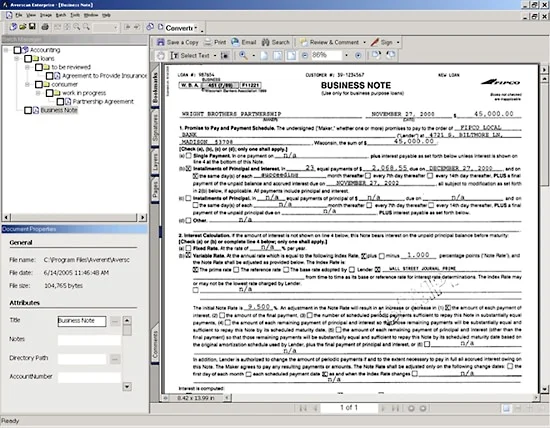
Task: Click the Email toolbar icon
Action: point(235,42)
